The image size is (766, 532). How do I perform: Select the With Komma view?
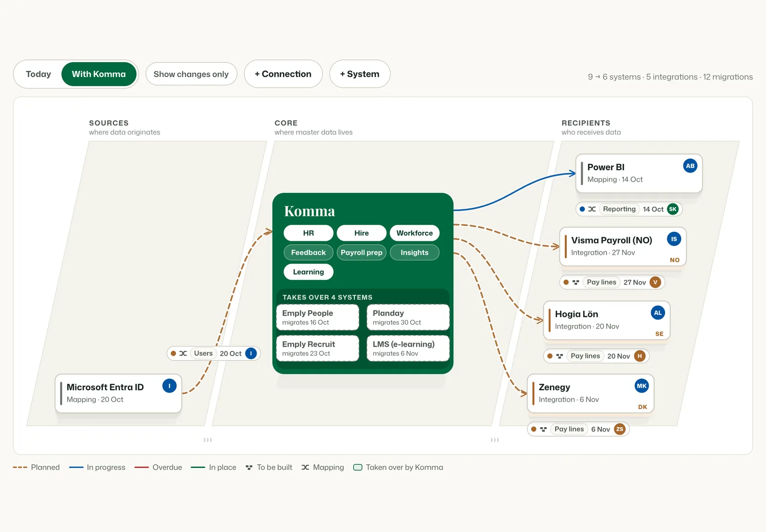(x=99, y=74)
